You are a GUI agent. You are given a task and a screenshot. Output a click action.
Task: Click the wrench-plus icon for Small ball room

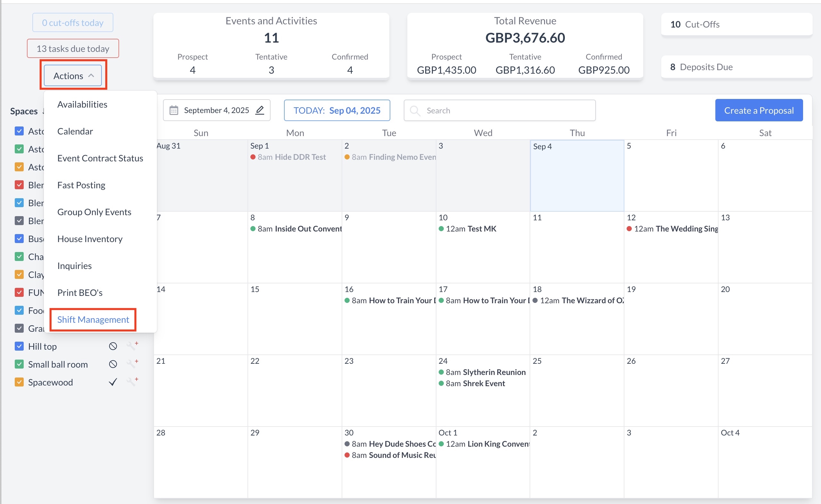tap(132, 364)
